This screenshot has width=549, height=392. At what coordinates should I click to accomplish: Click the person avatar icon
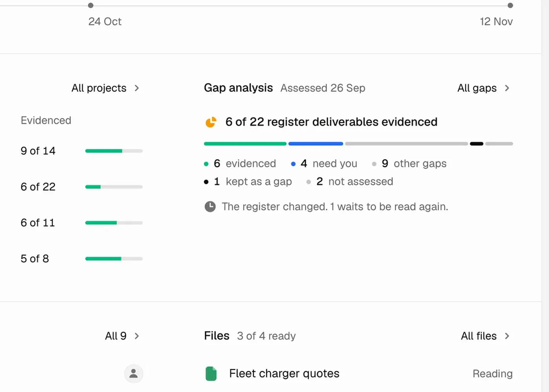click(x=134, y=374)
